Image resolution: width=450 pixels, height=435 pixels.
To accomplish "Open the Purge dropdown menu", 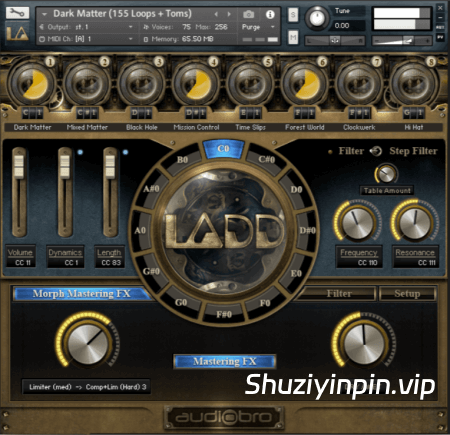I will click(x=258, y=27).
